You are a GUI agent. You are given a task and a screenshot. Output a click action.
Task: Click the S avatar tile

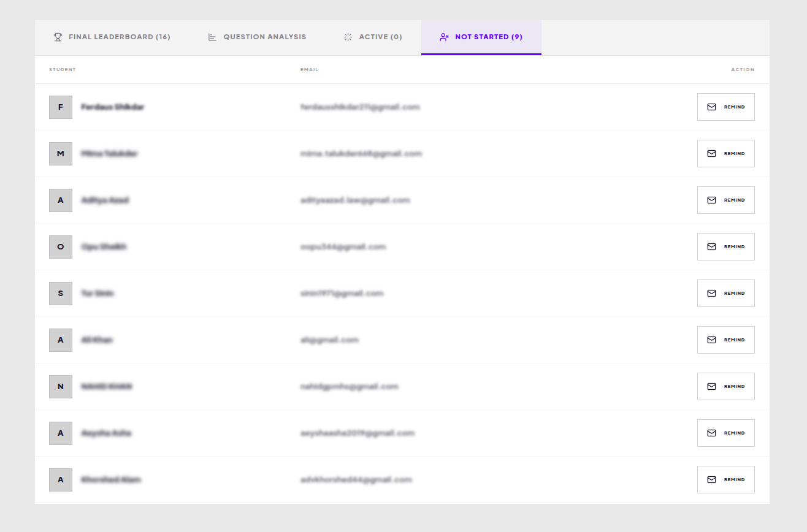[61, 294]
